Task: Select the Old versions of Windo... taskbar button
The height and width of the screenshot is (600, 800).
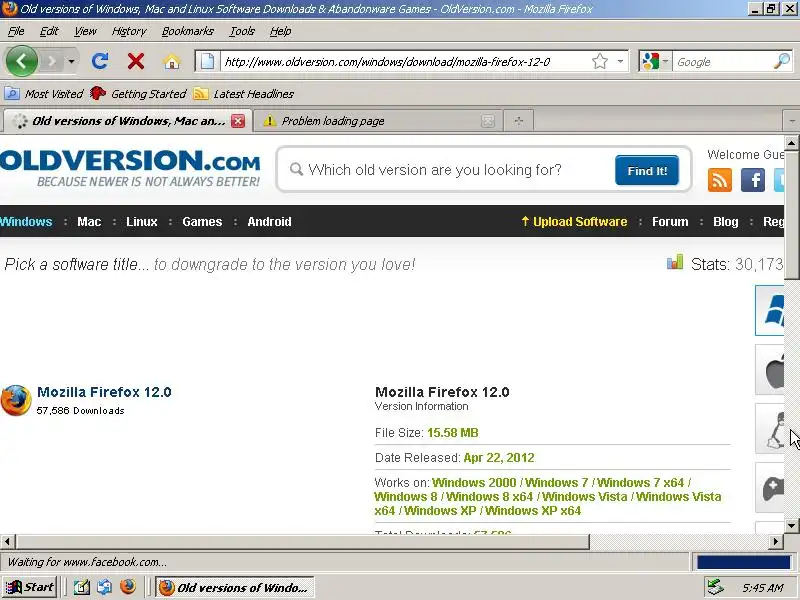Action: point(235,587)
